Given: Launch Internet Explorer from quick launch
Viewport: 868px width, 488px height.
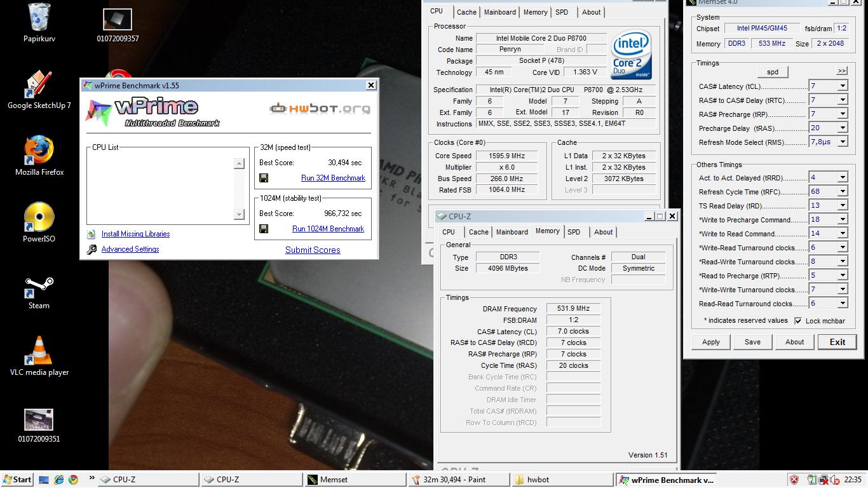Looking at the screenshot, I should point(59,480).
